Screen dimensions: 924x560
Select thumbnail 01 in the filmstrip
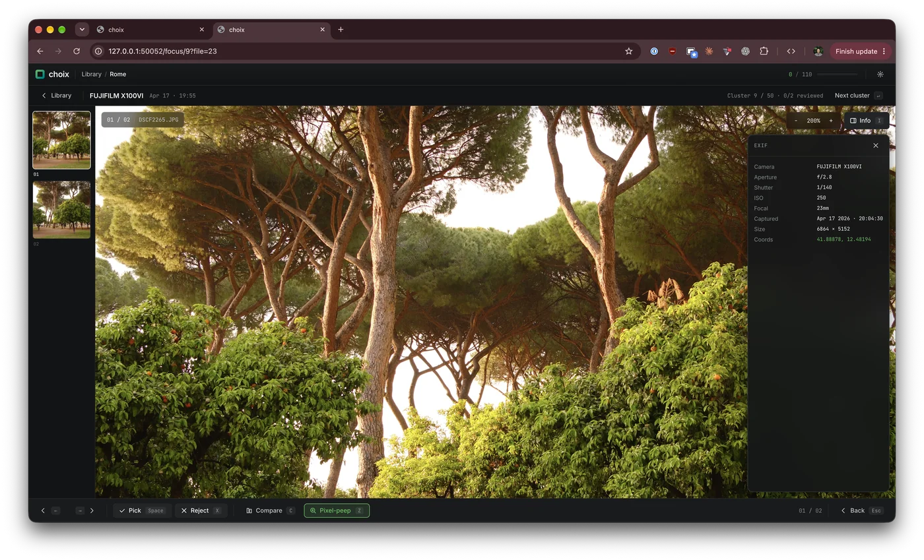pyautogui.click(x=61, y=140)
